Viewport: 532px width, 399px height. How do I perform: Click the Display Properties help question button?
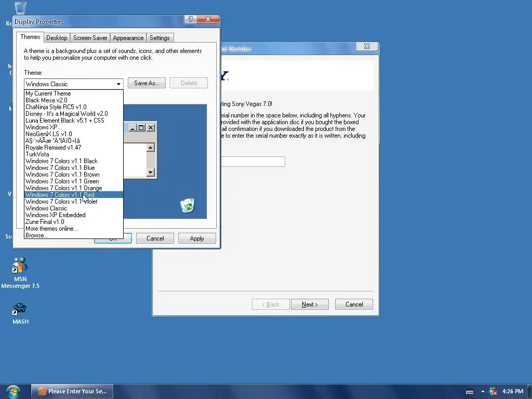tap(190, 19)
